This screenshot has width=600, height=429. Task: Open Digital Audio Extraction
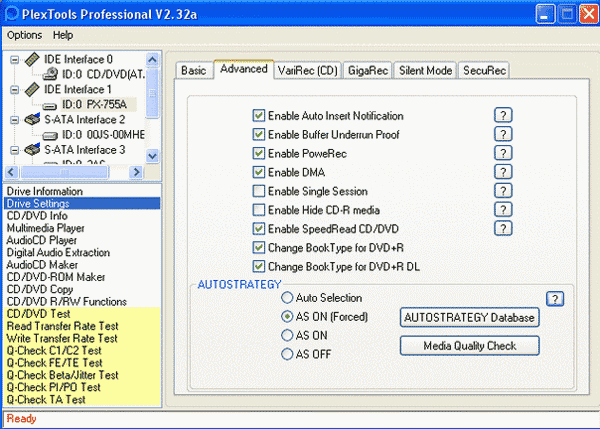point(82,253)
